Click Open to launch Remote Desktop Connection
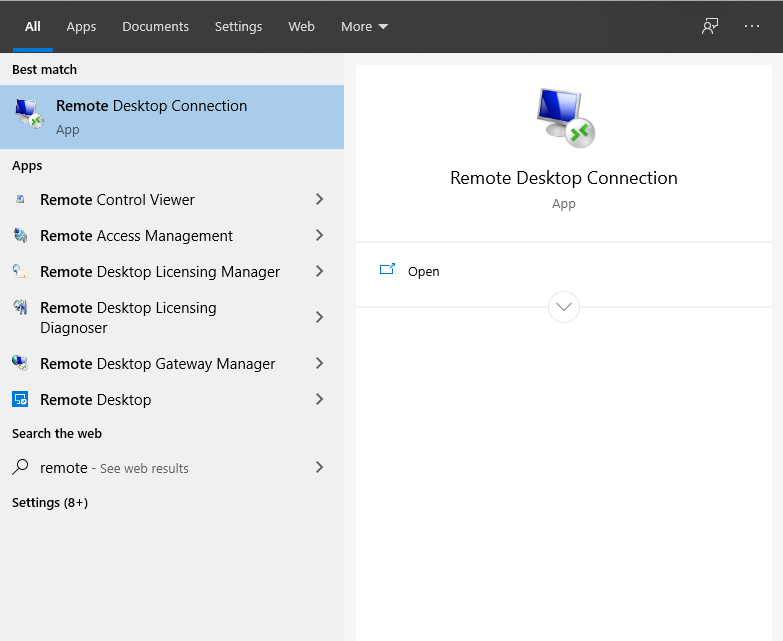This screenshot has height=641, width=783. [x=423, y=271]
